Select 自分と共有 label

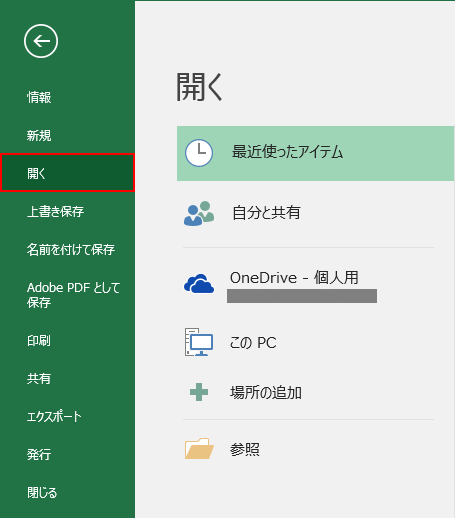pos(266,213)
